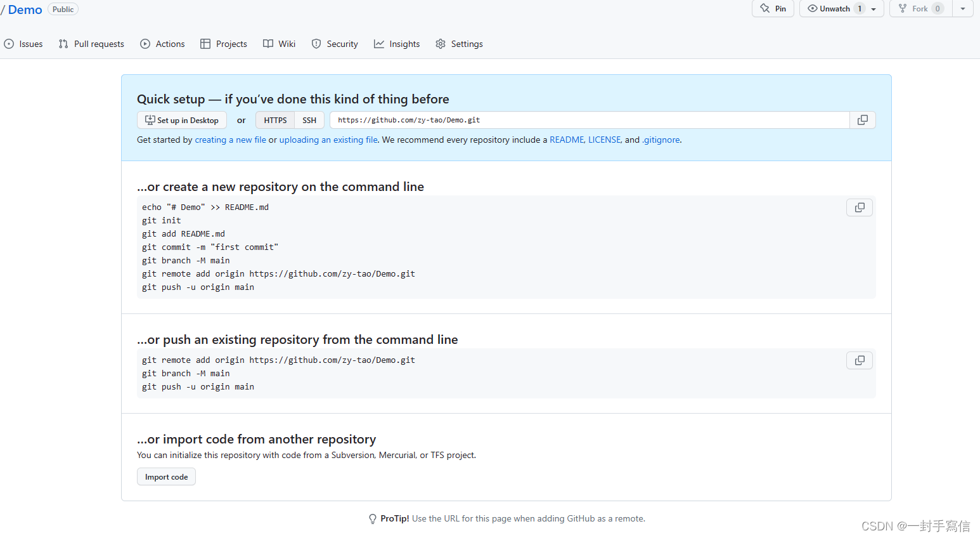Image resolution: width=980 pixels, height=538 pixels.
Task: Open the Pull requests tab
Action: 91,44
